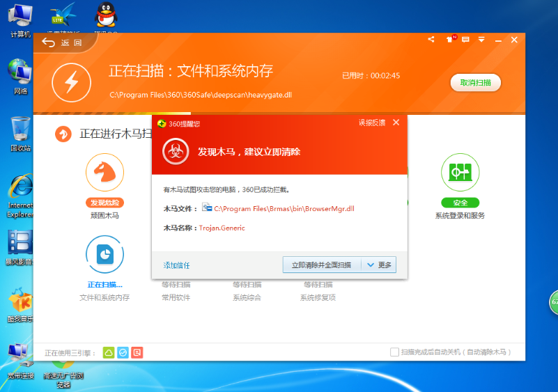Viewport: 558px width, 392px height.
Task: Close the trojan alert popup
Action: coord(396,123)
